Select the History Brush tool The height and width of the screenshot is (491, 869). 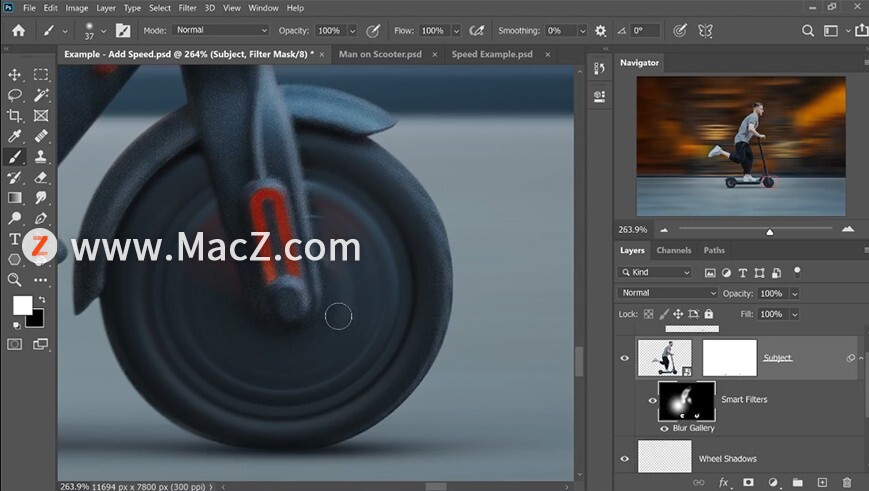point(15,177)
